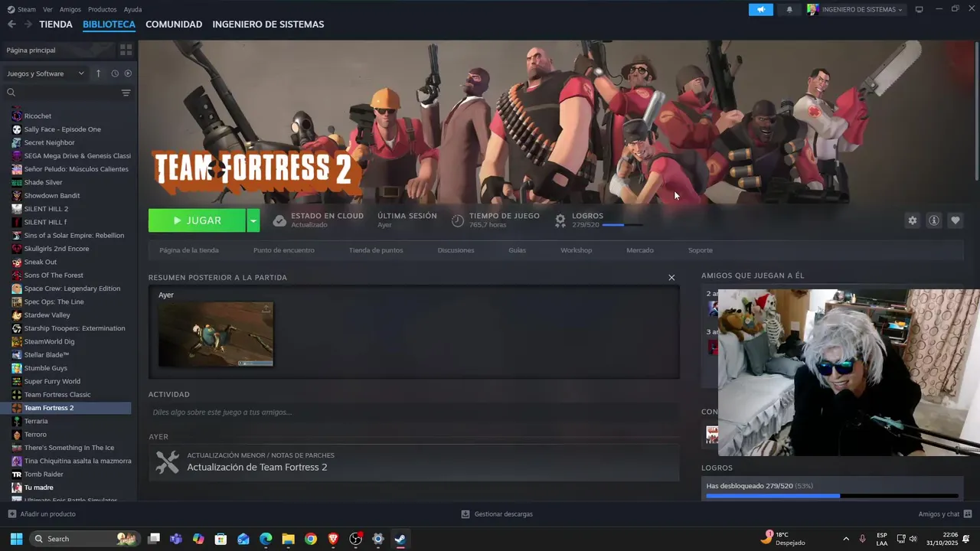Add Team Fortress 2 to favorites heart
Viewport: 980px width, 551px height.
(x=955, y=220)
